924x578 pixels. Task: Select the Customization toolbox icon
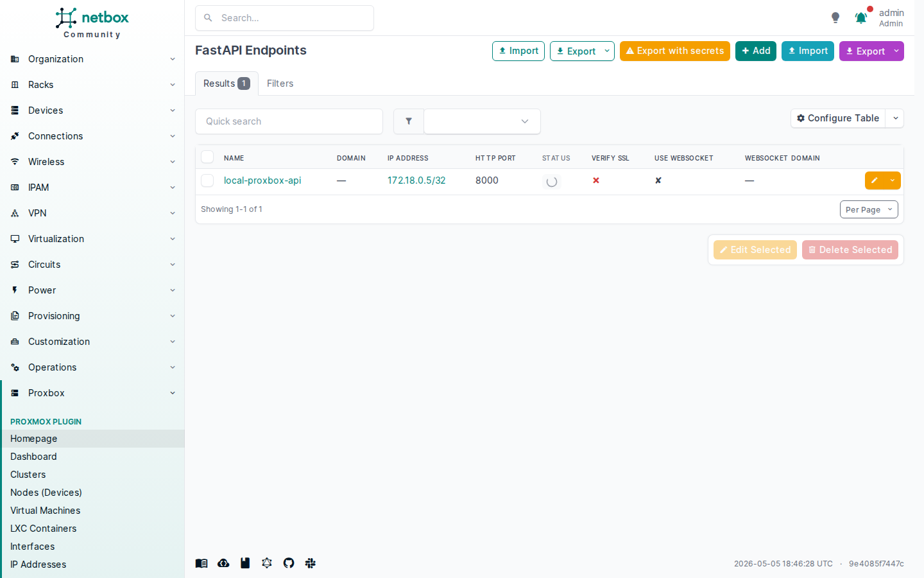15,342
